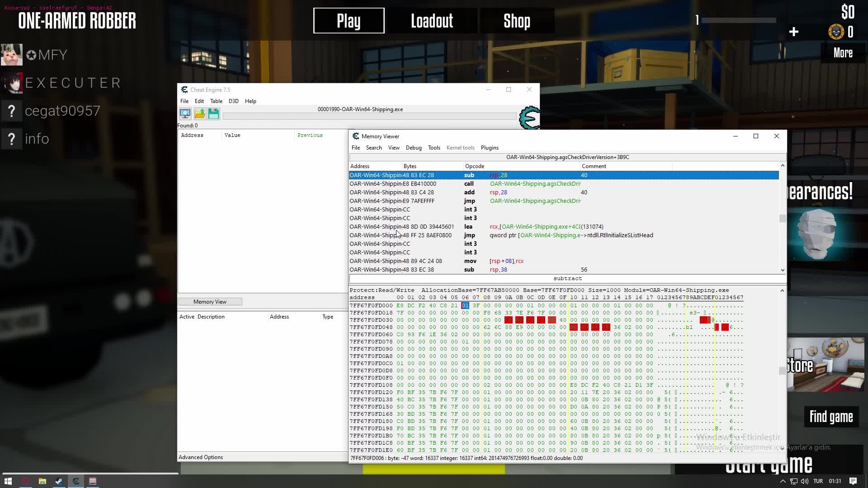Open the Tools menu in Memory Viewer
Image resolution: width=868 pixels, height=488 pixels.
point(434,148)
